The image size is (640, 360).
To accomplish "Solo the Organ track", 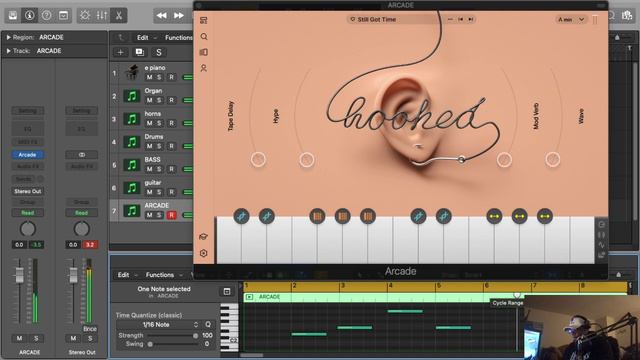I will click(x=159, y=100).
